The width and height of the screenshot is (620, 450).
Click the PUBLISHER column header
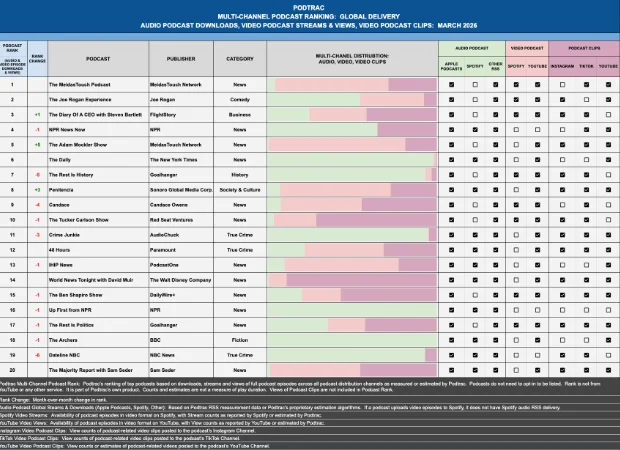(x=181, y=59)
